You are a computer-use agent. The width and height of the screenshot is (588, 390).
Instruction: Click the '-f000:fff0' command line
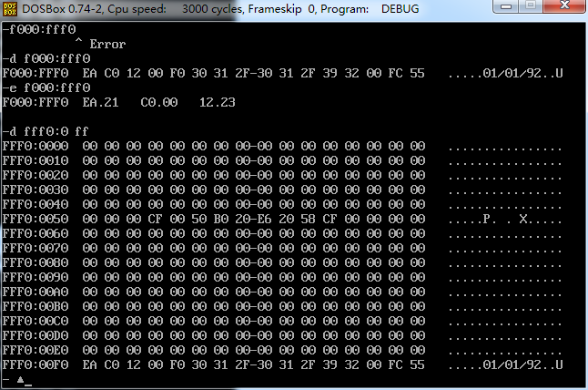coord(39,29)
